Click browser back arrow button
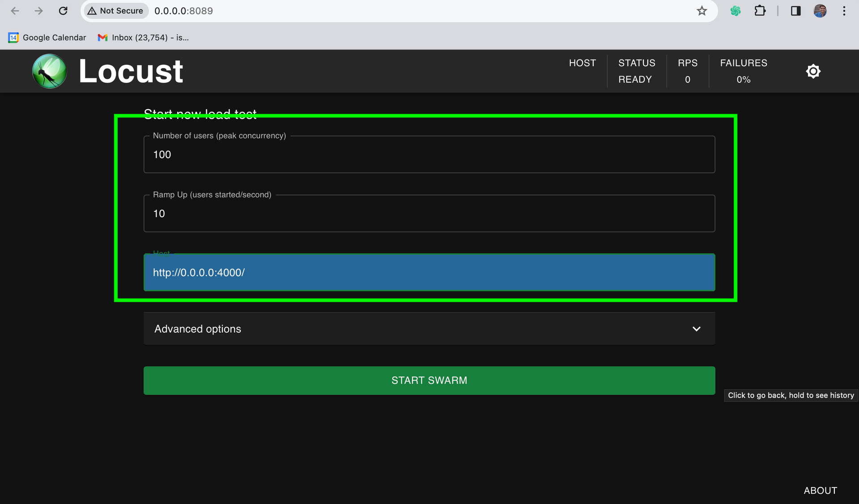859x504 pixels. 15,11
